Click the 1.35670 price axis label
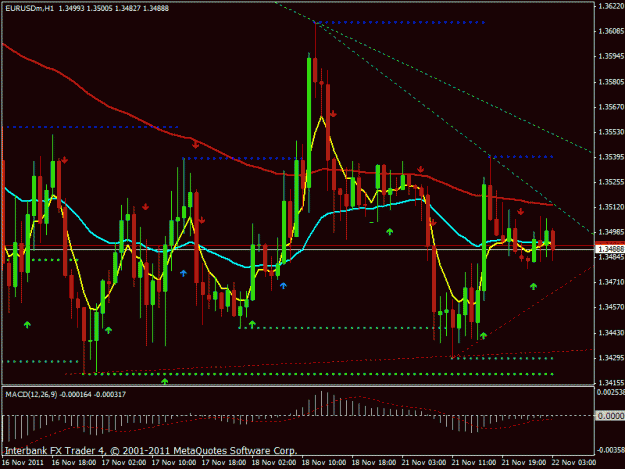Viewport: 625px width, 469px height. click(x=611, y=107)
